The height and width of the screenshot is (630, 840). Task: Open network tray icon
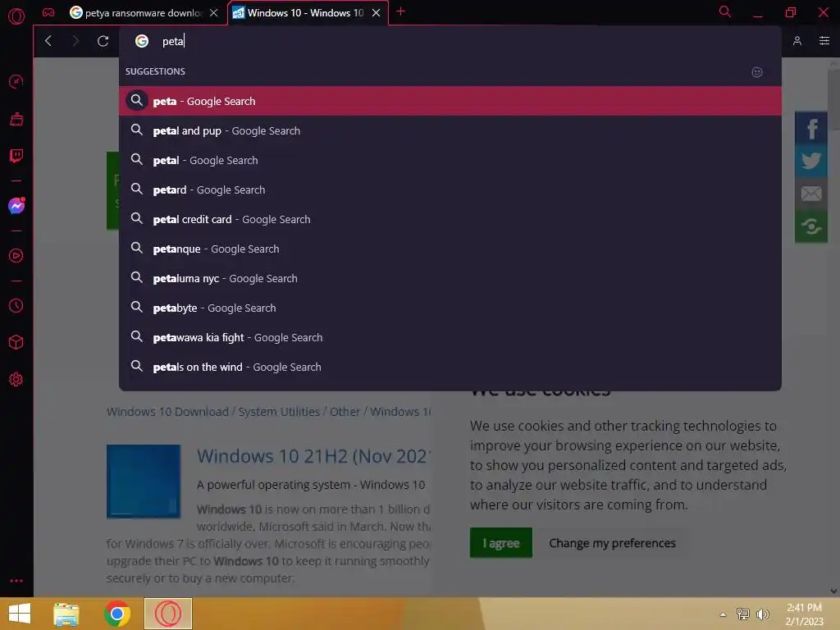pyautogui.click(x=742, y=614)
